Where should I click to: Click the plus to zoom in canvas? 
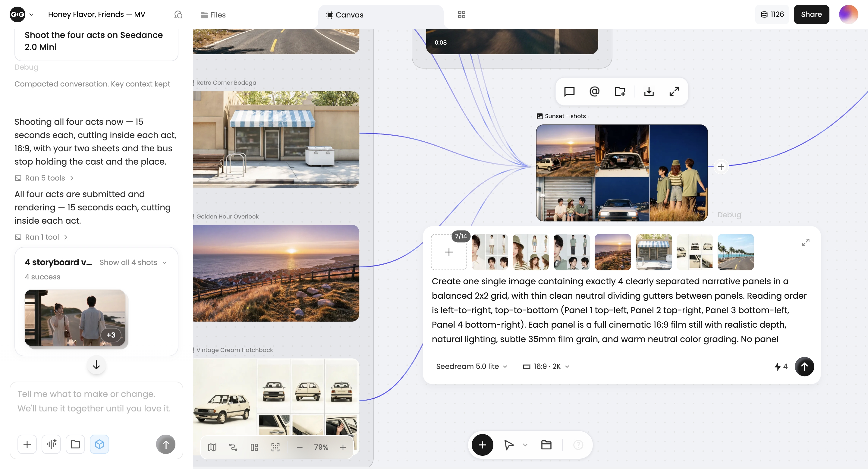pyautogui.click(x=343, y=447)
